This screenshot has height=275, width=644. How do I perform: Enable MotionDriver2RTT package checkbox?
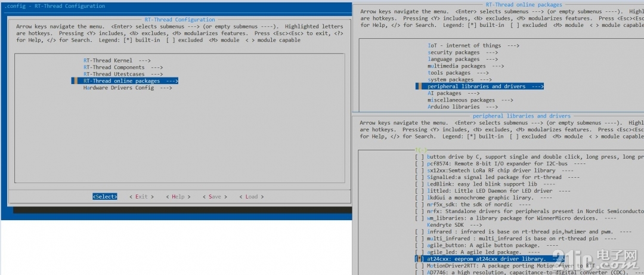(419, 266)
